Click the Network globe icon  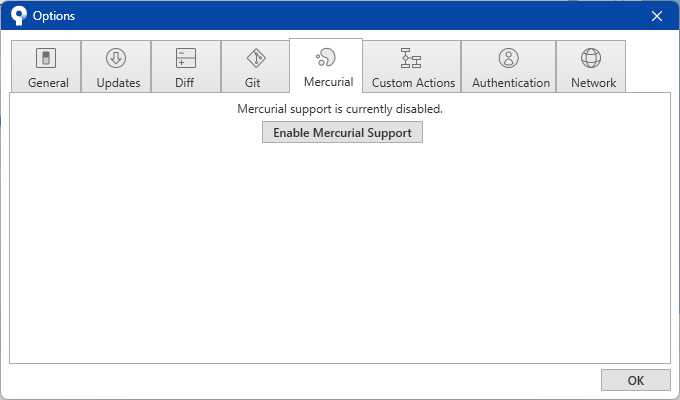click(x=591, y=58)
